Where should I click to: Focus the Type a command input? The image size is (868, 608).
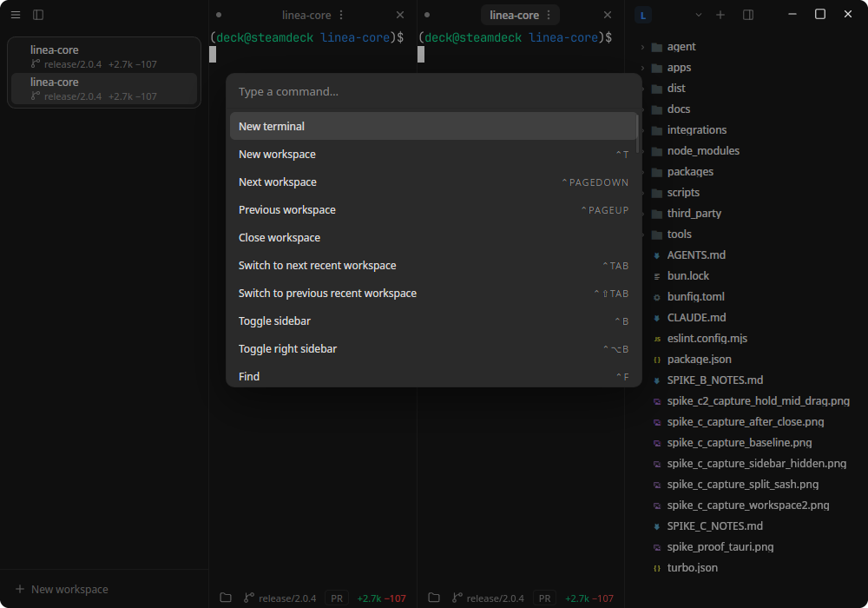[433, 91]
